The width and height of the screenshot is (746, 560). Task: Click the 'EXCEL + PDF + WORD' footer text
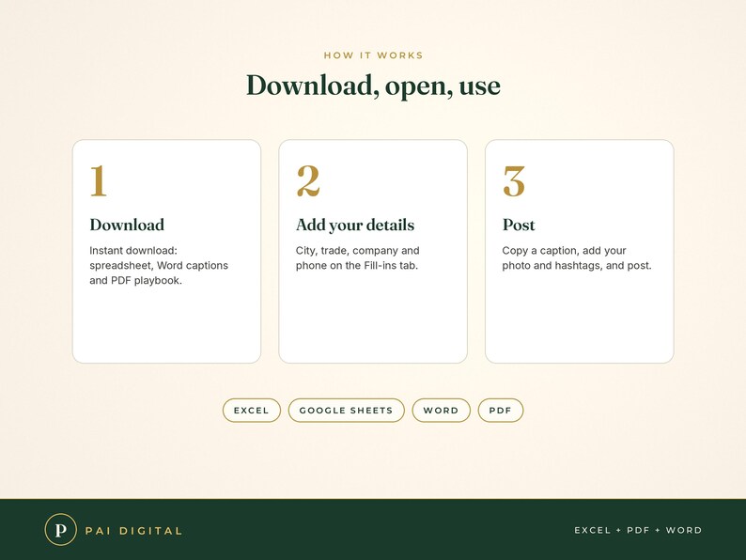638,530
